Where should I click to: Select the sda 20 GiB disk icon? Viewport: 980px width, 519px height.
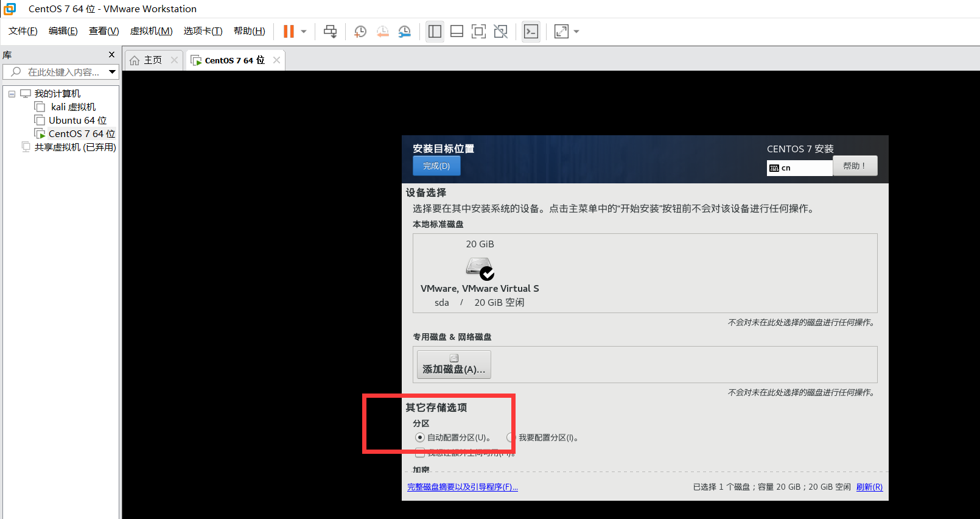(480, 268)
